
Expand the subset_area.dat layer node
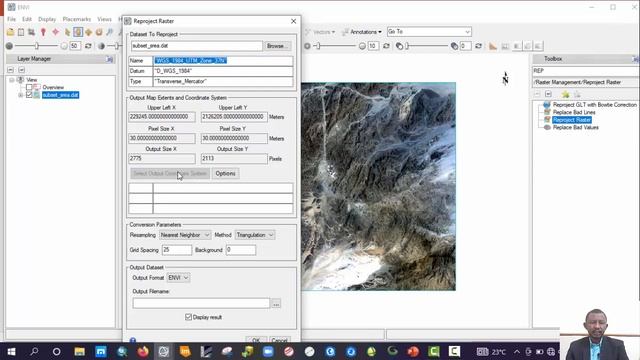[x=20, y=95]
